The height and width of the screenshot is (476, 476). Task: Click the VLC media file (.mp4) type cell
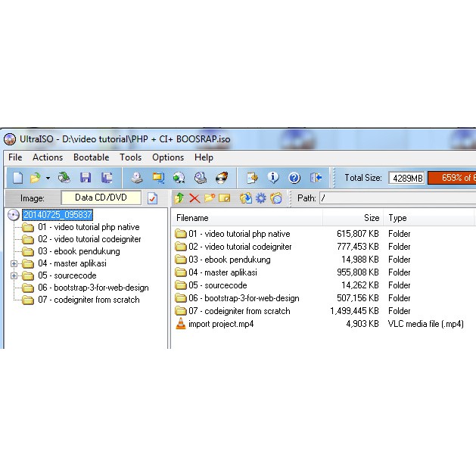(425, 324)
